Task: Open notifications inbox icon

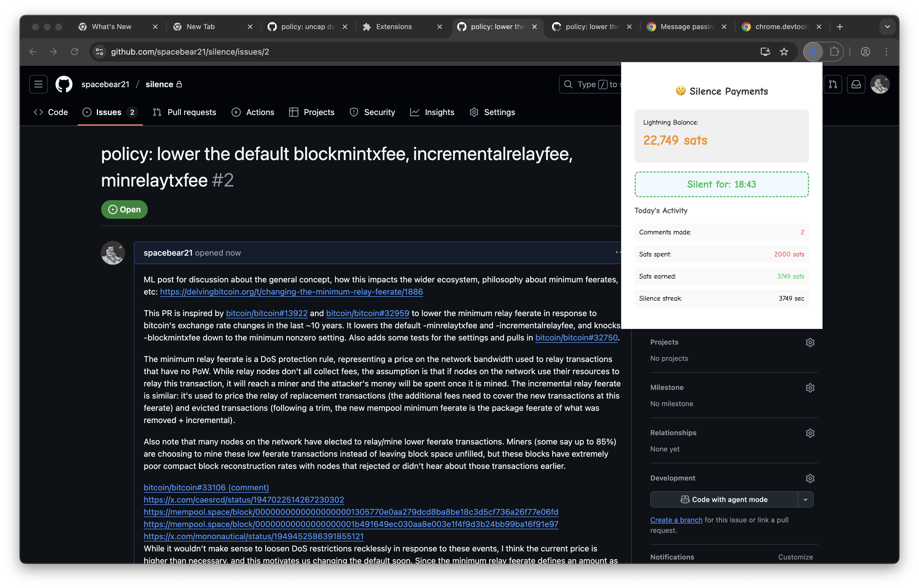Action: [856, 84]
